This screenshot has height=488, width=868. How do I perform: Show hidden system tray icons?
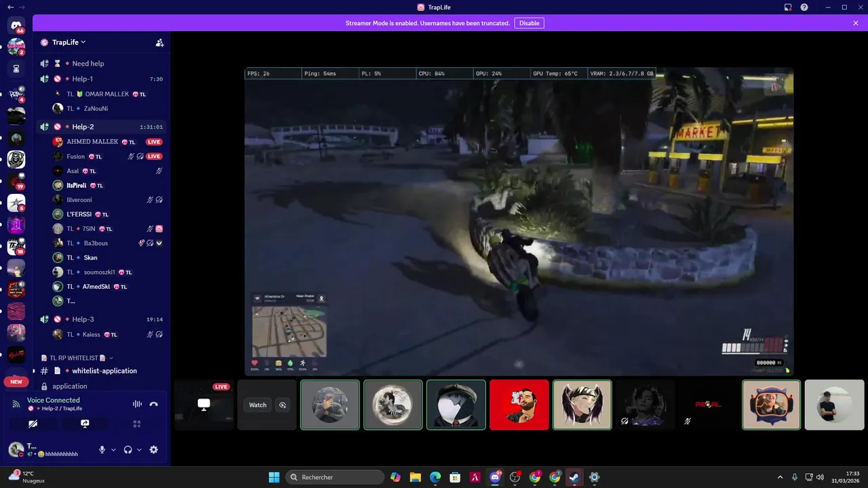780,477
